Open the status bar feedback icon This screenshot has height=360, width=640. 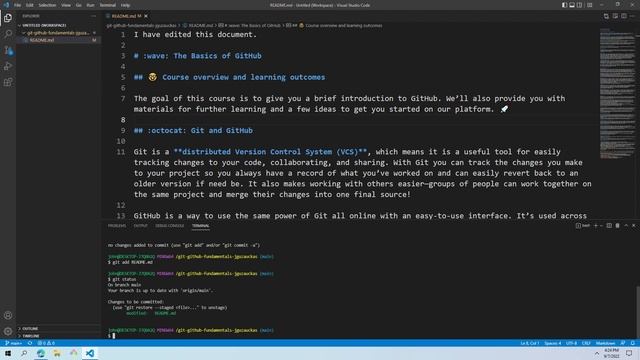tap(623, 343)
